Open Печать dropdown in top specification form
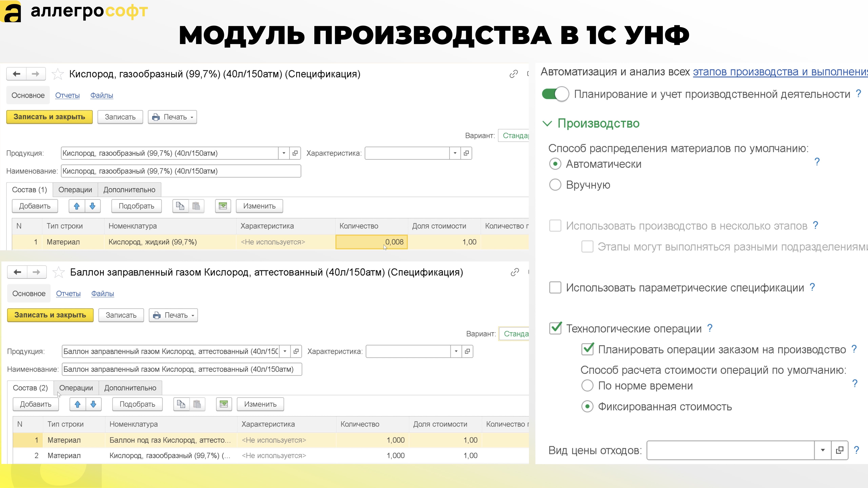This screenshot has height=488, width=868. 172,117
